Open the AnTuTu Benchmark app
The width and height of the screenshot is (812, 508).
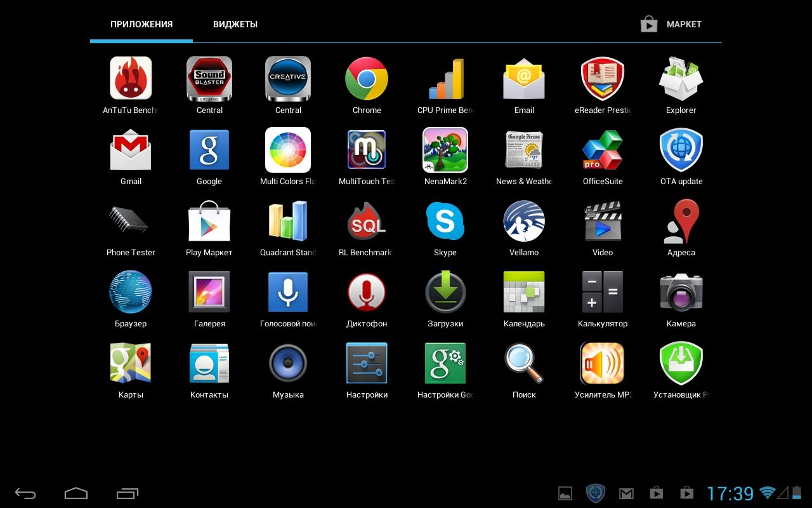pyautogui.click(x=131, y=79)
